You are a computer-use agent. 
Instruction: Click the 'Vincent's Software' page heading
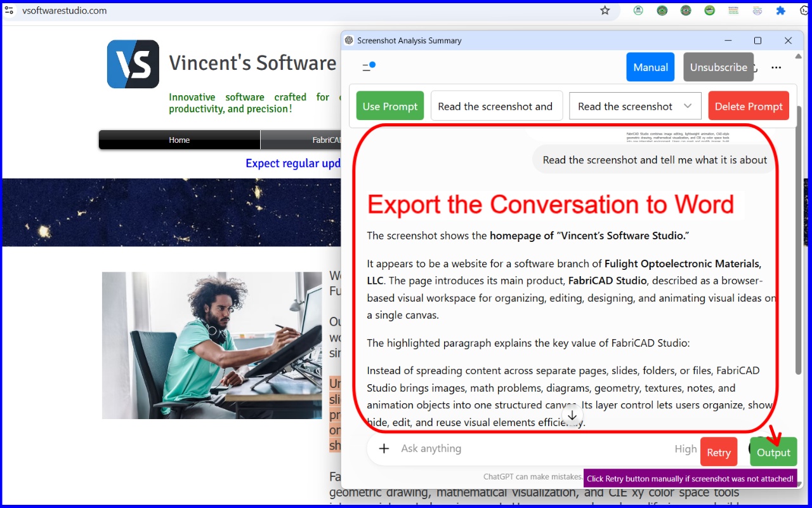click(252, 63)
